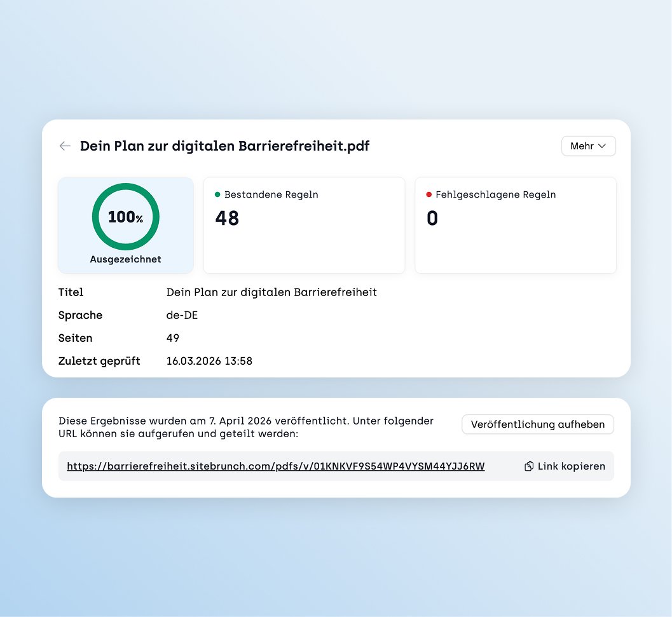672x617 pixels.
Task: Select the Fehlgeschlagene Regeln card
Action: (x=515, y=225)
